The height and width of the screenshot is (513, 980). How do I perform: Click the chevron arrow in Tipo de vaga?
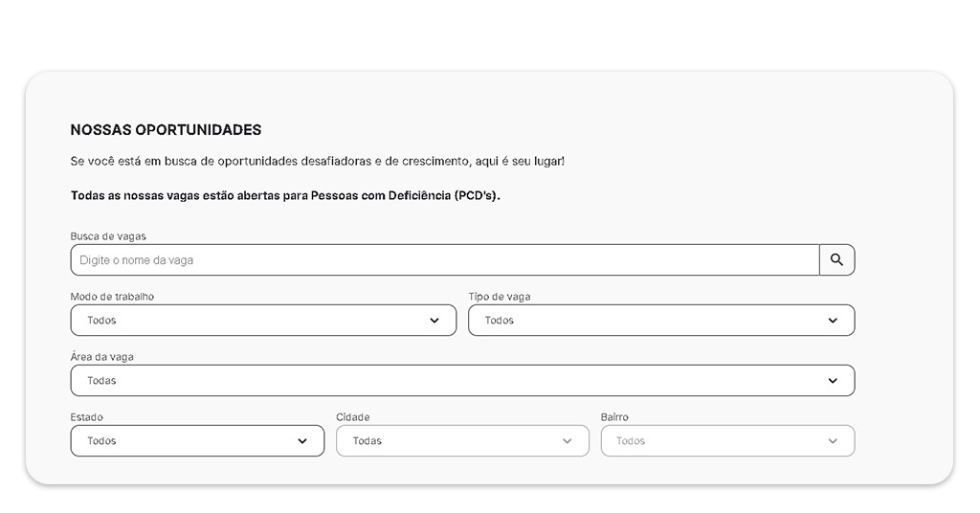pyautogui.click(x=833, y=321)
